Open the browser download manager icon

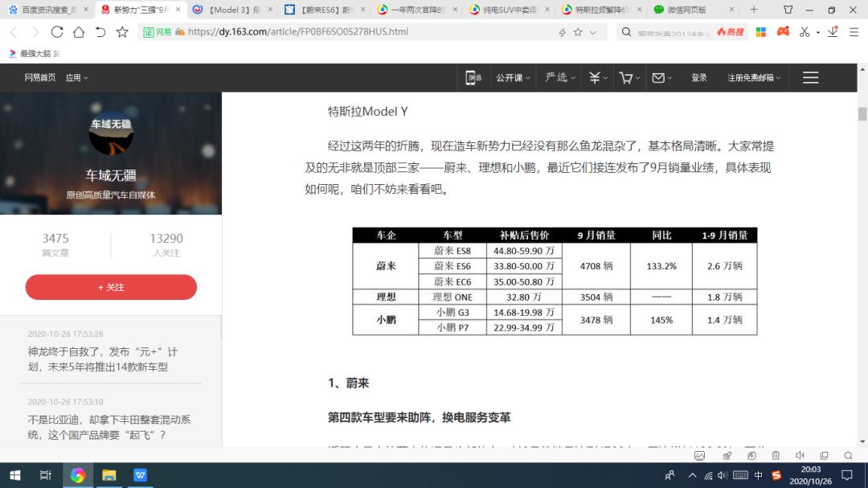click(833, 32)
